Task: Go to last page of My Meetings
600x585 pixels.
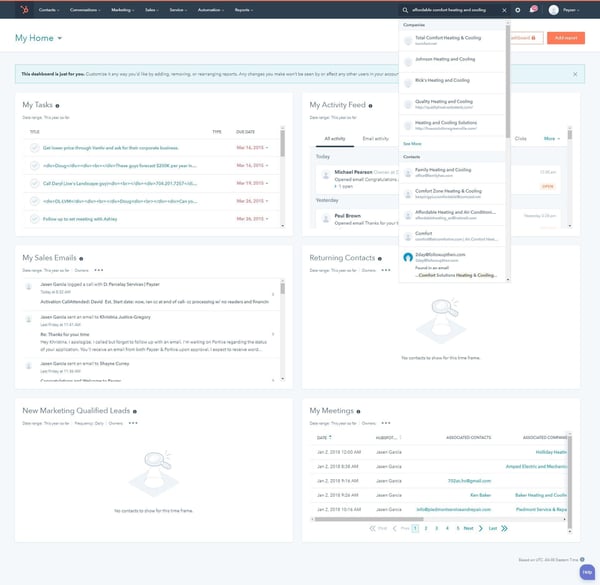Action: coord(498,528)
